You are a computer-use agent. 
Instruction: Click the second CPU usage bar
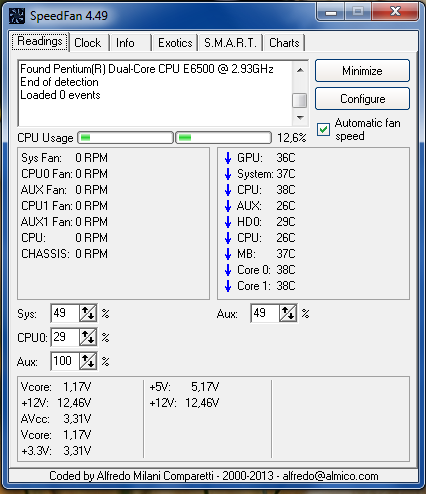224,138
